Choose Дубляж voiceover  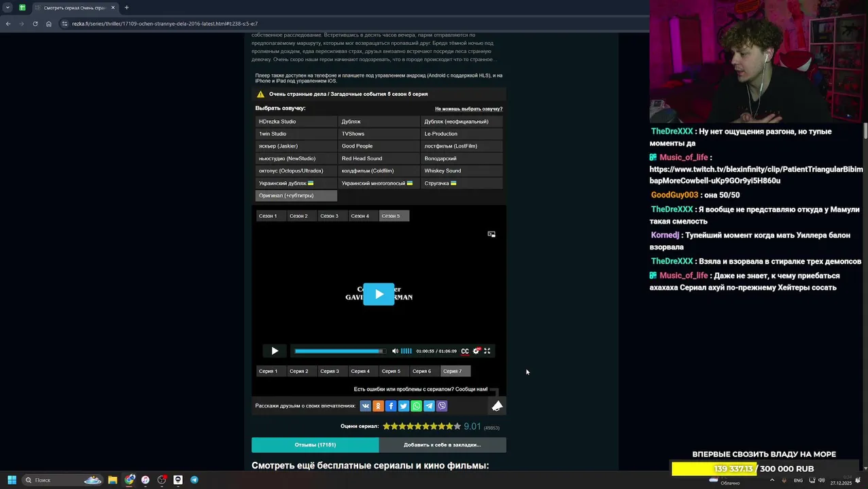(x=379, y=122)
